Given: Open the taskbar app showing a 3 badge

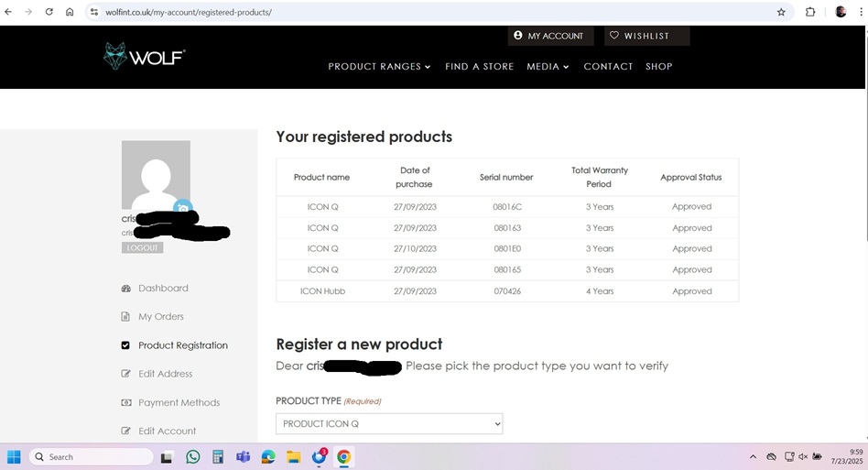Looking at the screenshot, I should point(319,456).
